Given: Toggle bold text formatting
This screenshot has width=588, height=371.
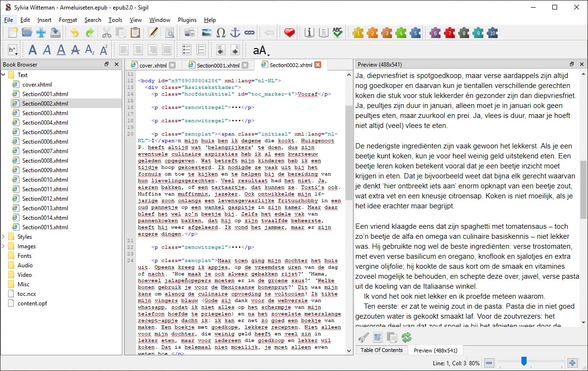Looking at the screenshot, I should (x=32, y=50).
